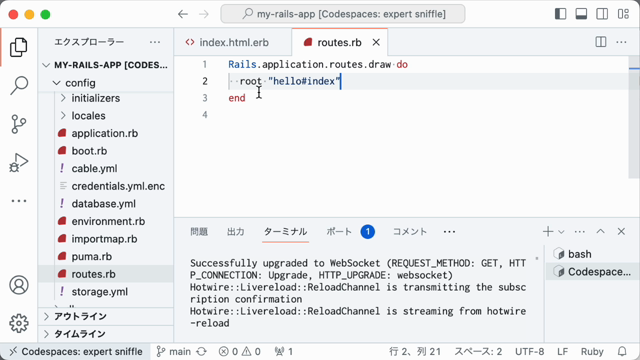
Task: Click the Codespaces: expert sniffle remote indicator
Action: [x=76, y=351]
